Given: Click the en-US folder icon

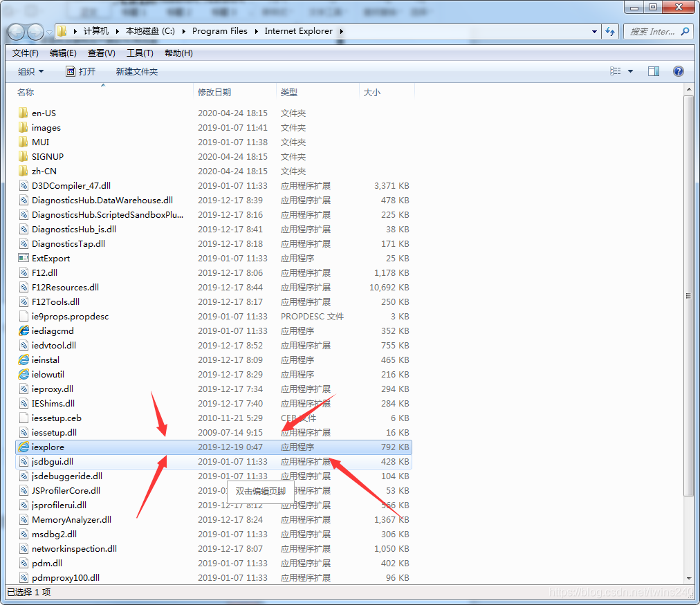Looking at the screenshot, I should (24, 113).
